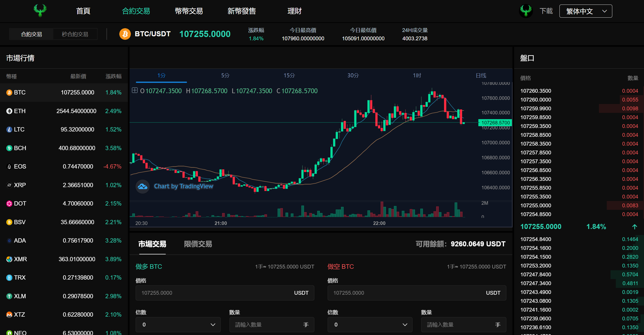Click the green up arrow in order book
Screen dimensions: 644x335
tap(634, 227)
